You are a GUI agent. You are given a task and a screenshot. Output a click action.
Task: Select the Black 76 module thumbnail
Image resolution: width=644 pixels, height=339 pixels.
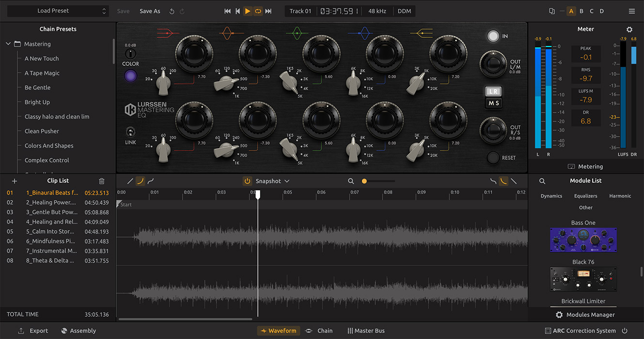tap(583, 279)
